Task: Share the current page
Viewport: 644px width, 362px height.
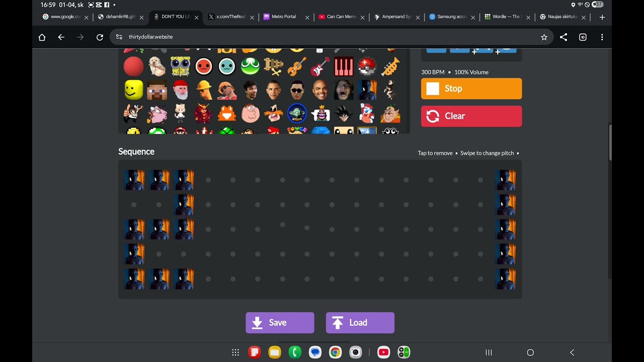Action: pyautogui.click(x=563, y=37)
